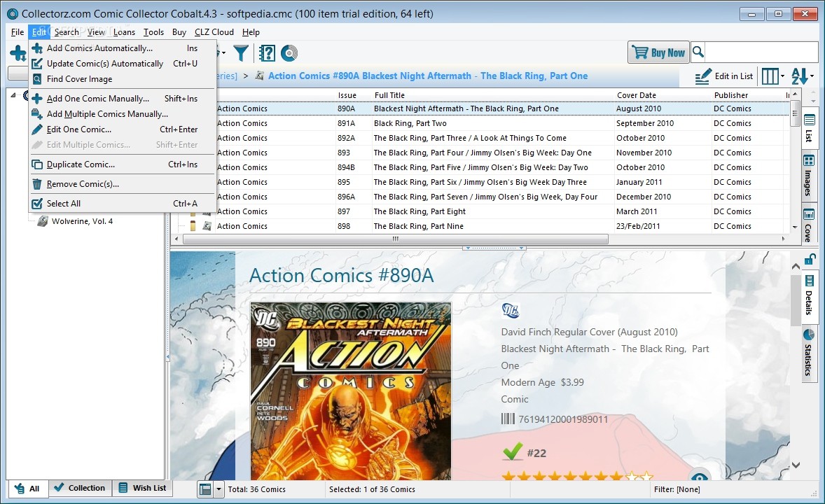The width and height of the screenshot is (825, 504).
Task: Choose Add Multiple Comics Manually entry
Action: (122, 113)
